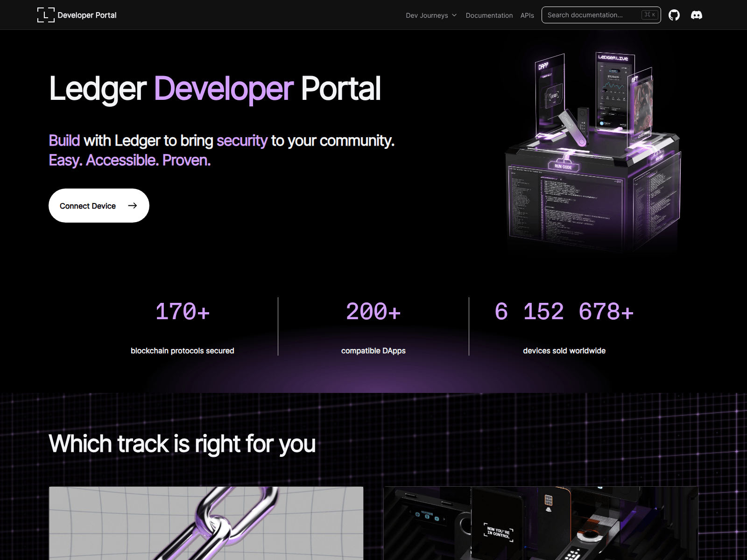This screenshot has height=560, width=747.
Task: Click 'compatible DApps' text
Action: [373, 350]
